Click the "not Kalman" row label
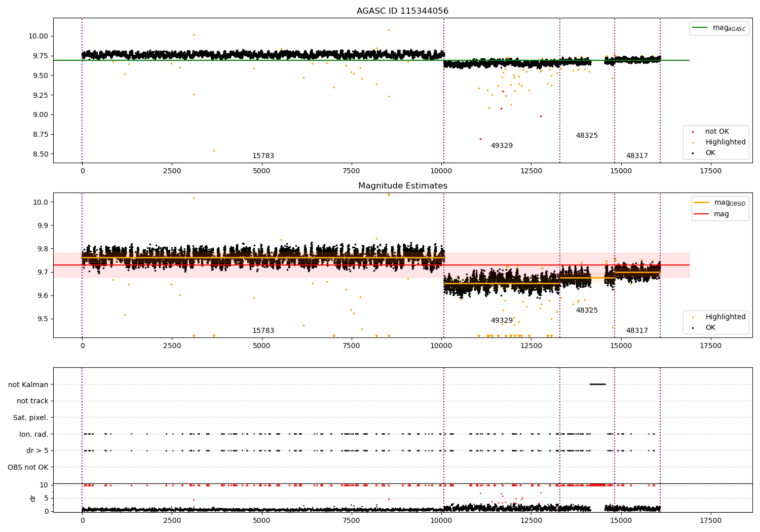This screenshot has width=760, height=532. [x=28, y=385]
